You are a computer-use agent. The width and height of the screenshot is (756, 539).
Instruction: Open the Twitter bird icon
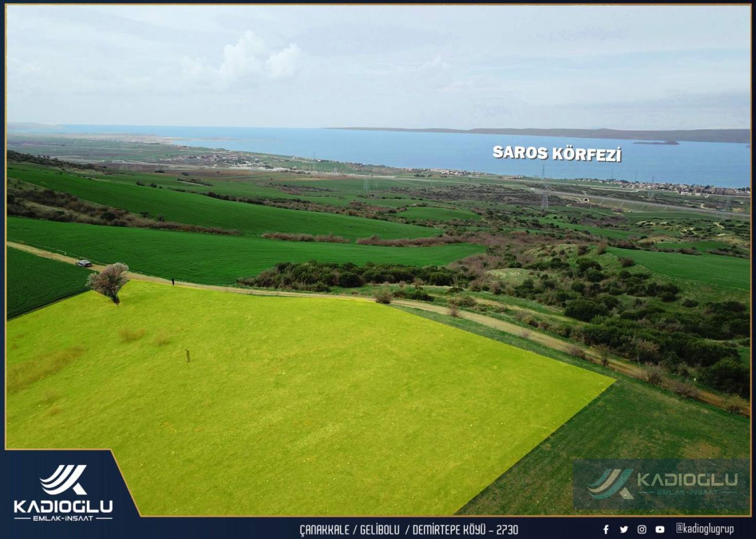(624, 530)
